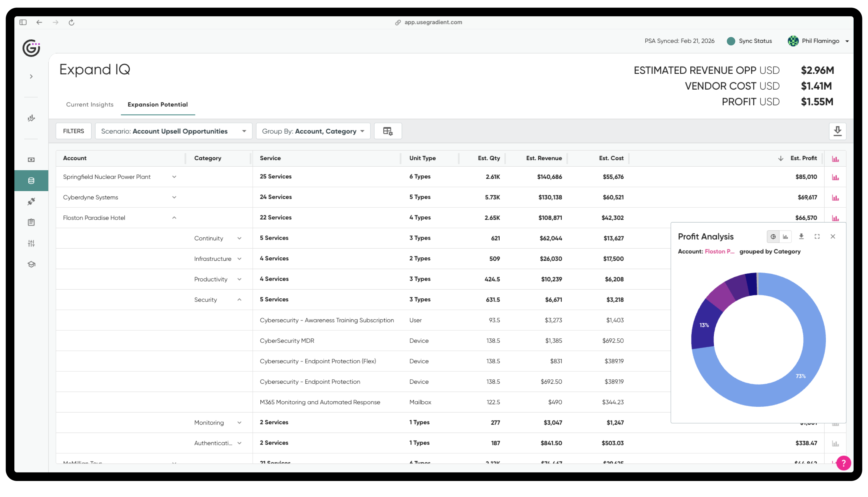Open the clipboard icon in sidebar
Viewport: 868px width, 497px height.
[x=31, y=223]
